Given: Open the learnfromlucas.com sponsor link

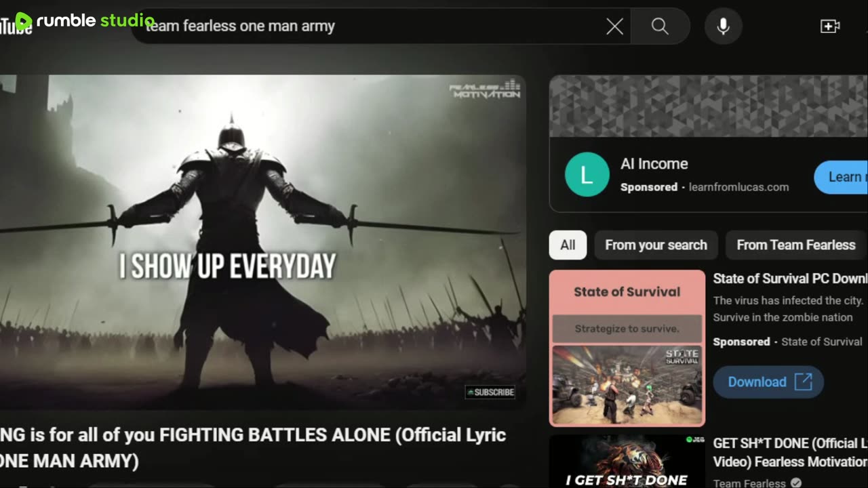Looking at the screenshot, I should [738, 187].
